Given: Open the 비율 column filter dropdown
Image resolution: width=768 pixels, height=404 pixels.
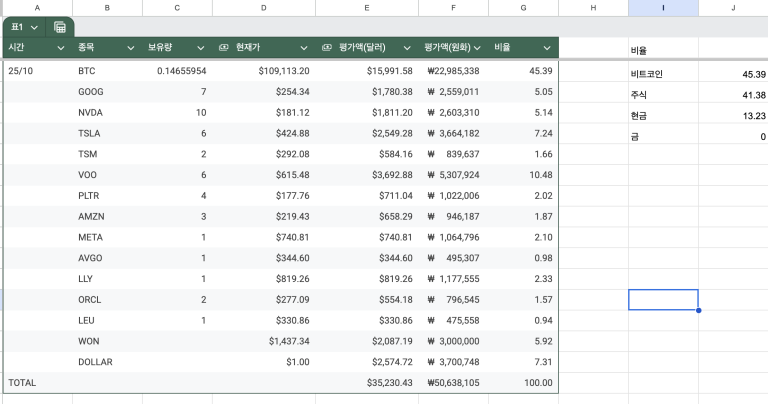Looking at the screenshot, I should (547, 48).
